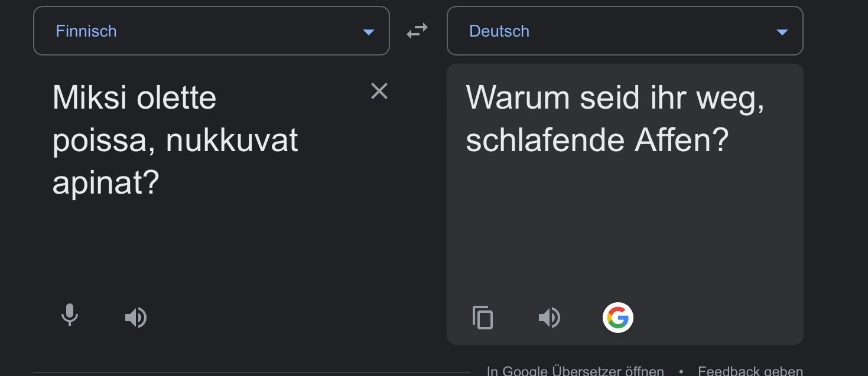Click 'nukkuvat' in the Finnish input

232,140
